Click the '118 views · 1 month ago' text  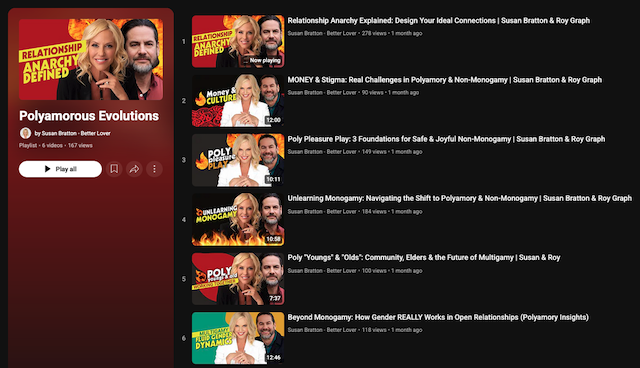click(x=392, y=330)
